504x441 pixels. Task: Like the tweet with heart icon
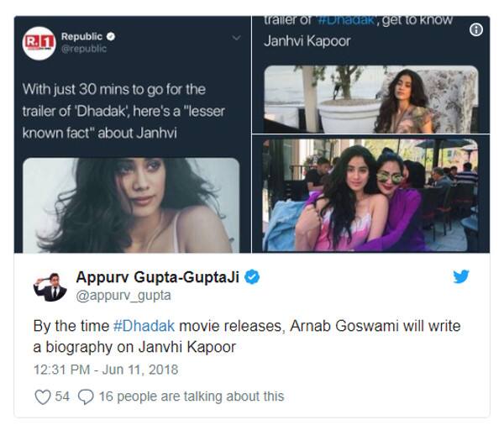43,396
